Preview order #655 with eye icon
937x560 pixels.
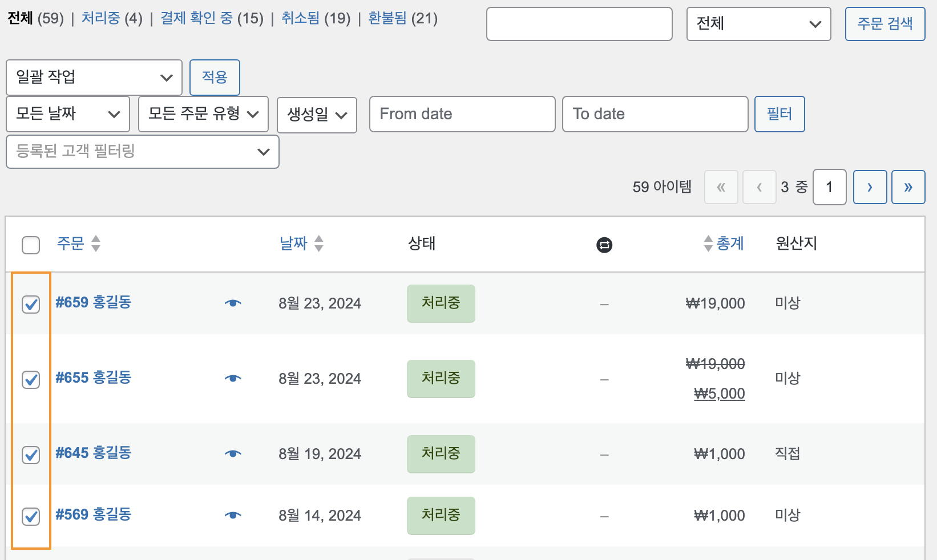click(x=233, y=378)
